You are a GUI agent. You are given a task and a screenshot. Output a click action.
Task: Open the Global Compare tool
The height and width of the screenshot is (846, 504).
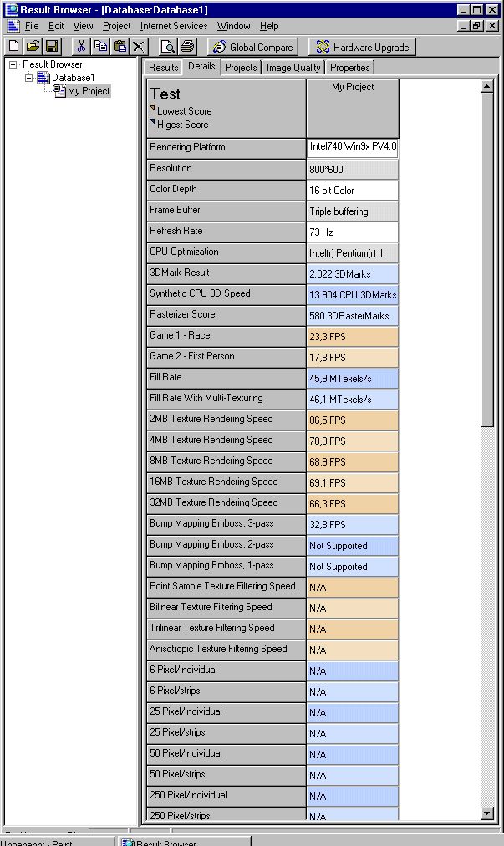pos(253,47)
